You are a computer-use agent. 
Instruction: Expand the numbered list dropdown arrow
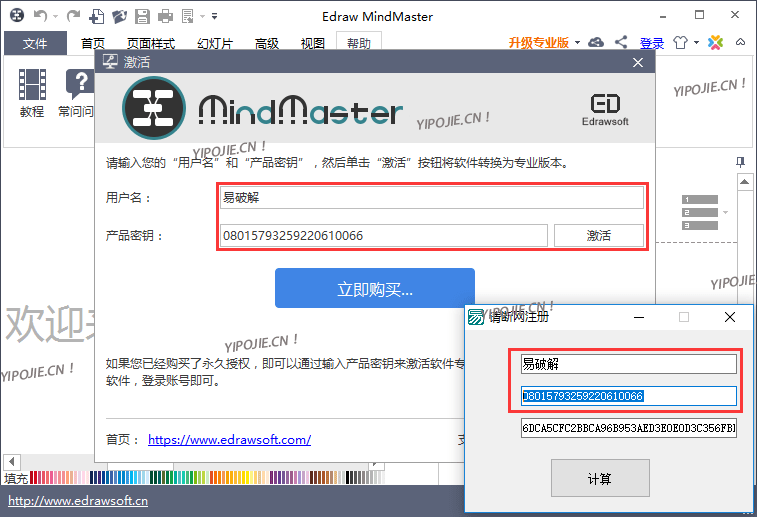tap(725, 212)
